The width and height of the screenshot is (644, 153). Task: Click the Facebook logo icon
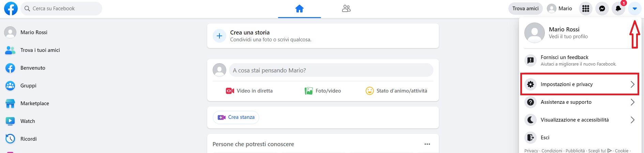point(11,9)
